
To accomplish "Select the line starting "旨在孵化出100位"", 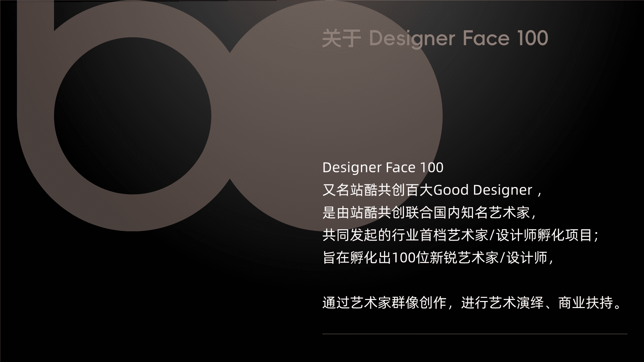I will (438, 258).
